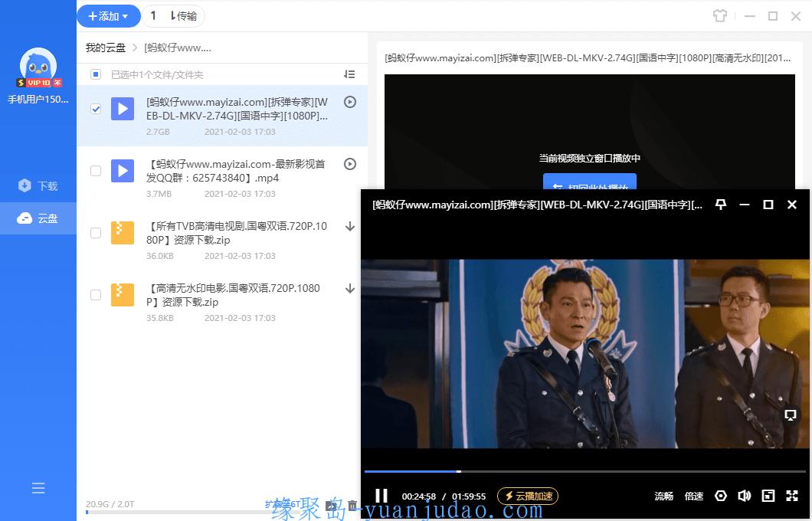Open the 添加 add dropdown button
The width and height of the screenshot is (812, 521).
[x=109, y=16]
